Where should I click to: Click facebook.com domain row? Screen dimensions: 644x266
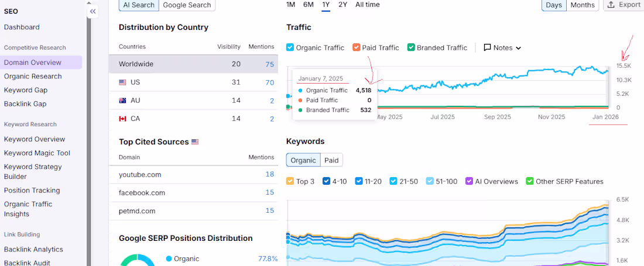coord(193,193)
